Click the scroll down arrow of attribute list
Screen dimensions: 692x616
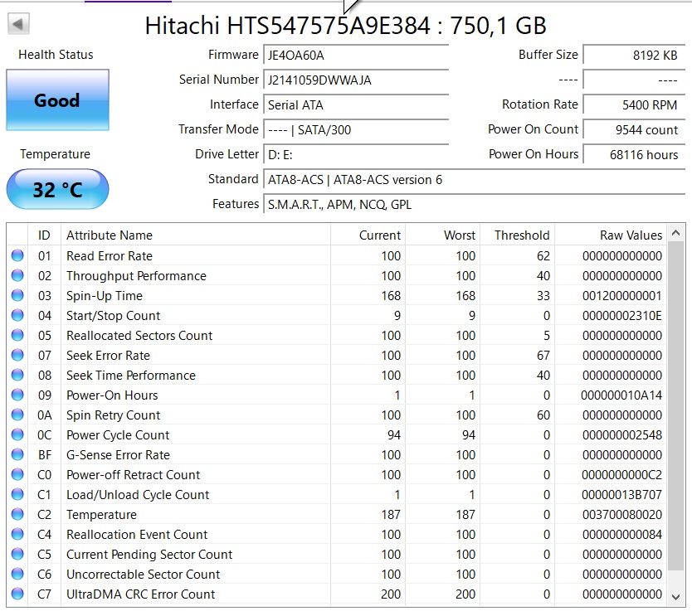(675, 597)
